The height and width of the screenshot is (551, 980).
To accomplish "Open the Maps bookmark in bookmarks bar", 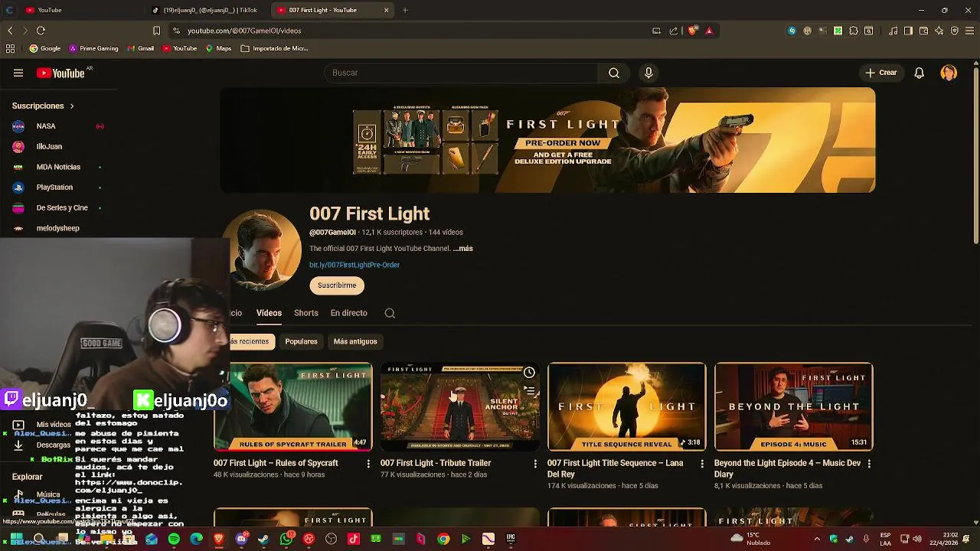I will pyautogui.click(x=218, y=48).
